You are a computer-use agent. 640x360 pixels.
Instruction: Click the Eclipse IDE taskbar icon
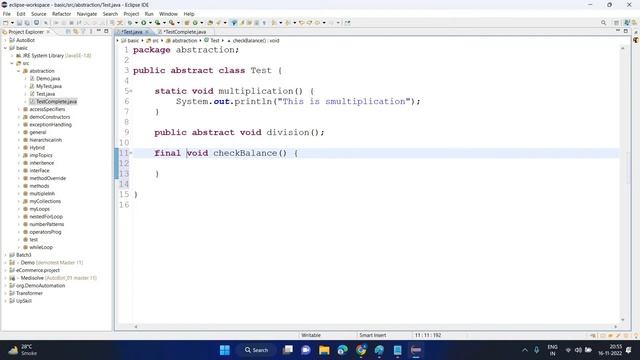(x=416, y=350)
